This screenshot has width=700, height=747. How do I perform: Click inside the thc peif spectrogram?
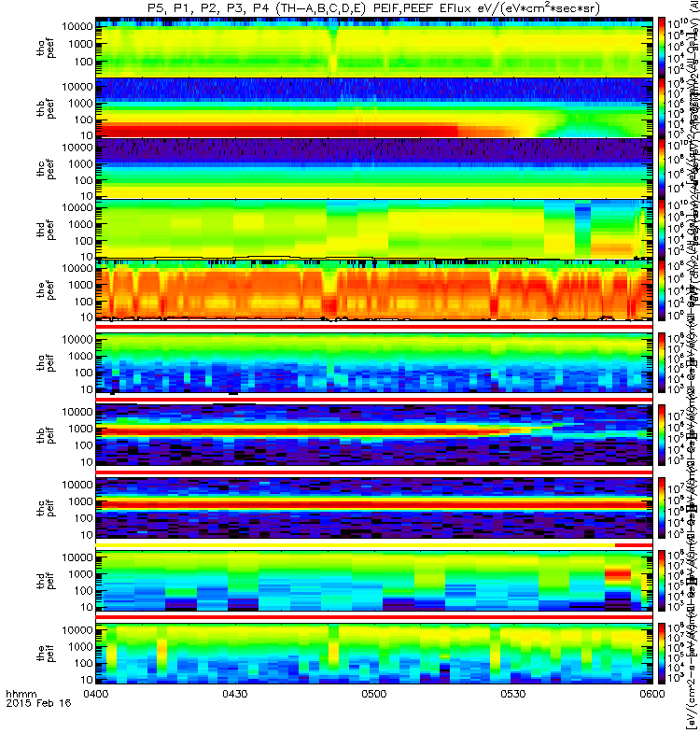[374, 508]
